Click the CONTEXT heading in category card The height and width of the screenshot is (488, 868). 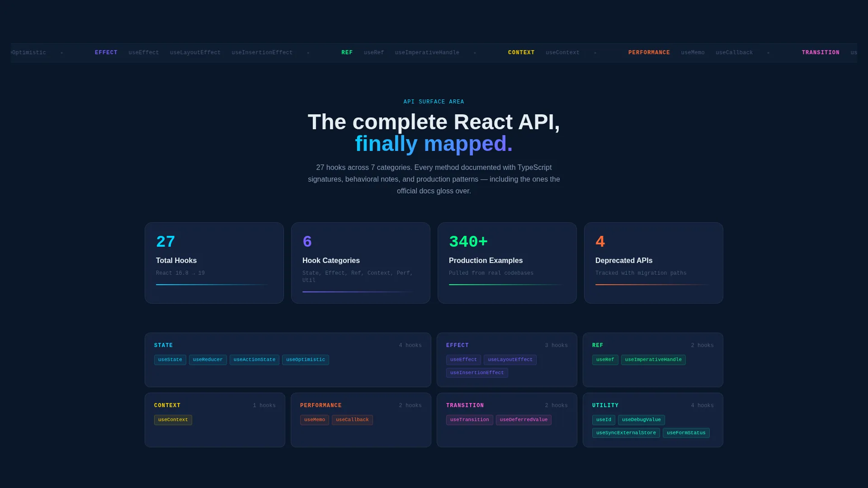click(x=167, y=405)
